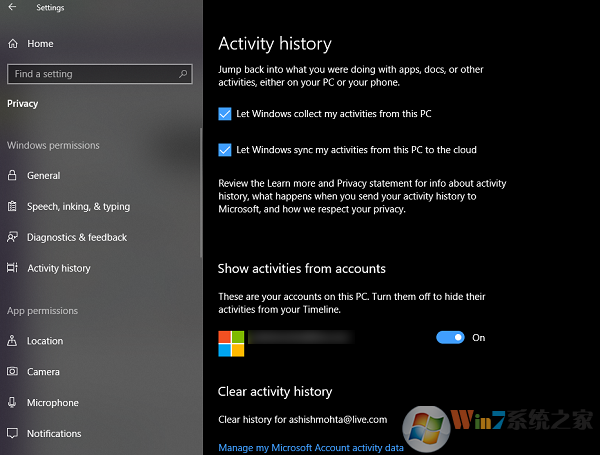This screenshot has width=600, height=455.
Task: Open Camera app permissions
Action: click(43, 372)
